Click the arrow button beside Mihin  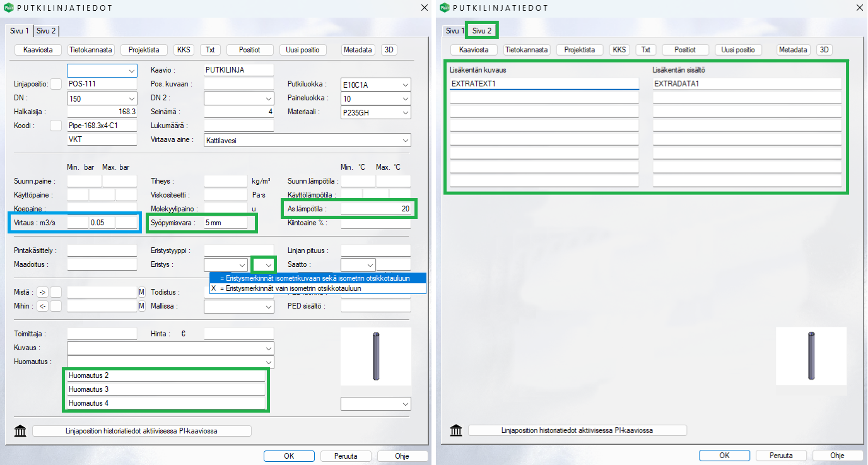pyautogui.click(x=42, y=307)
